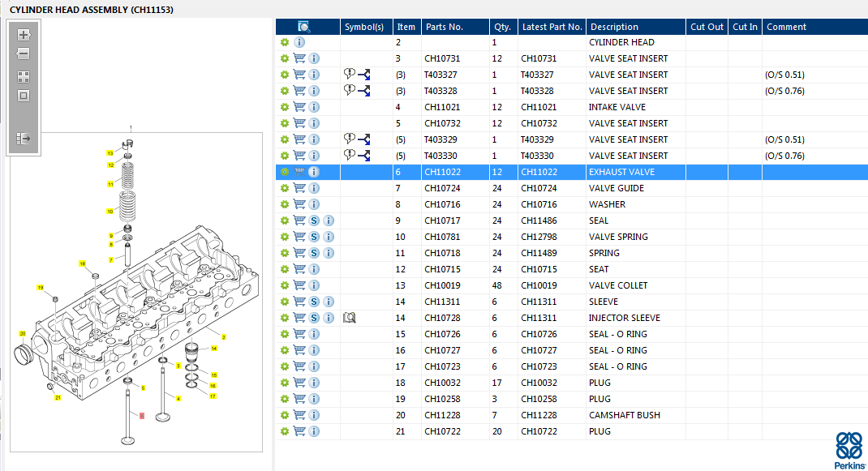
Task: Open info for the CYLINDER HEAD row
Action: click(299, 42)
